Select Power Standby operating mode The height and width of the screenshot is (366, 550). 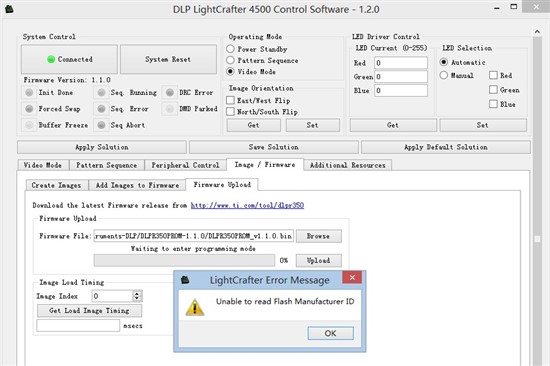coord(230,49)
